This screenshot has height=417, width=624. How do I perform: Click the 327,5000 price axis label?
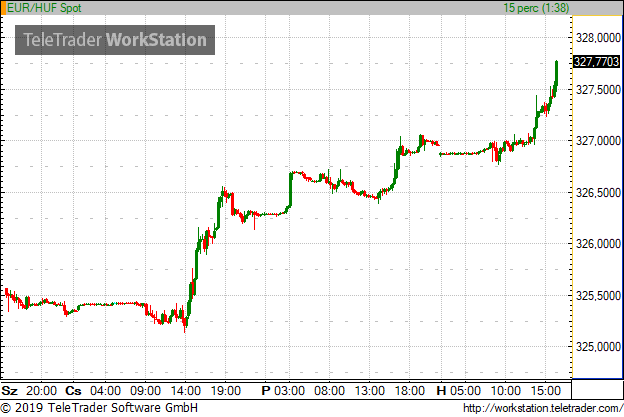coord(598,90)
